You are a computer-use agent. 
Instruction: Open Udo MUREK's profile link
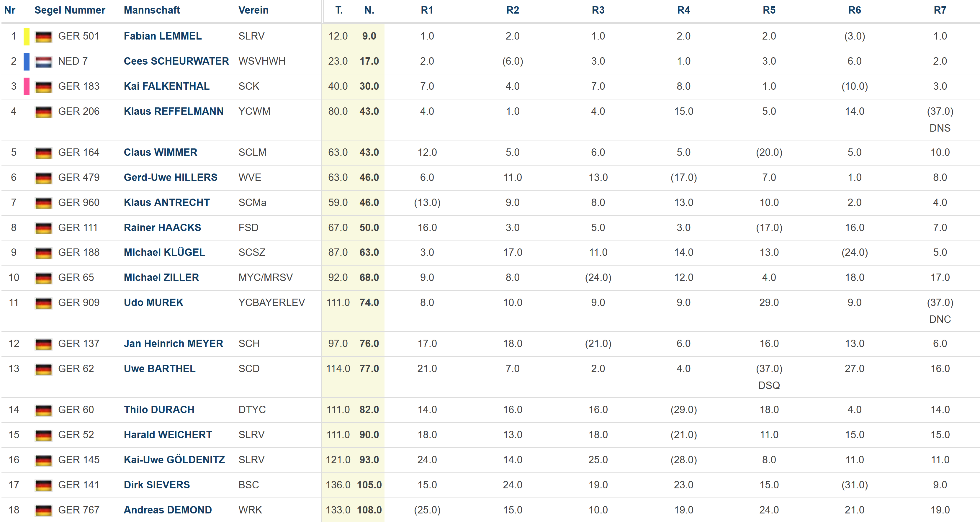coord(153,302)
